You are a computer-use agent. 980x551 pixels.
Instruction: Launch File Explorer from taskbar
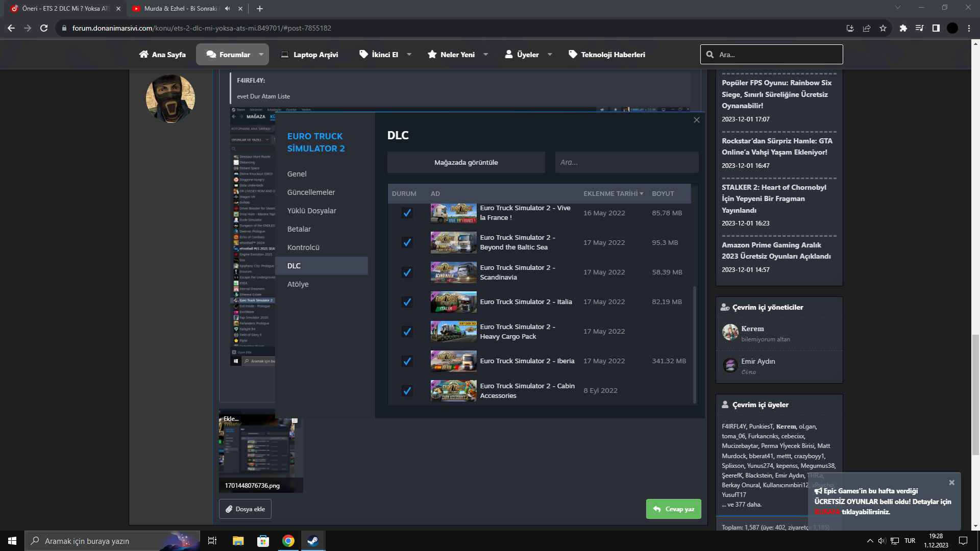pos(238,541)
